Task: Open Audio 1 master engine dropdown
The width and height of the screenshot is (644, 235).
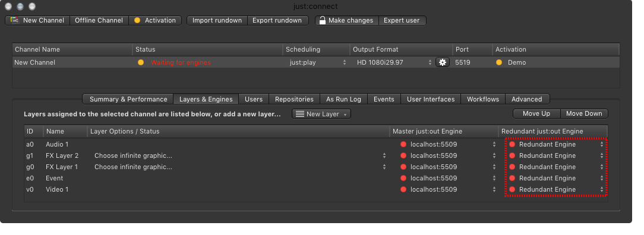Action: pyautogui.click(x=448, y=144)
